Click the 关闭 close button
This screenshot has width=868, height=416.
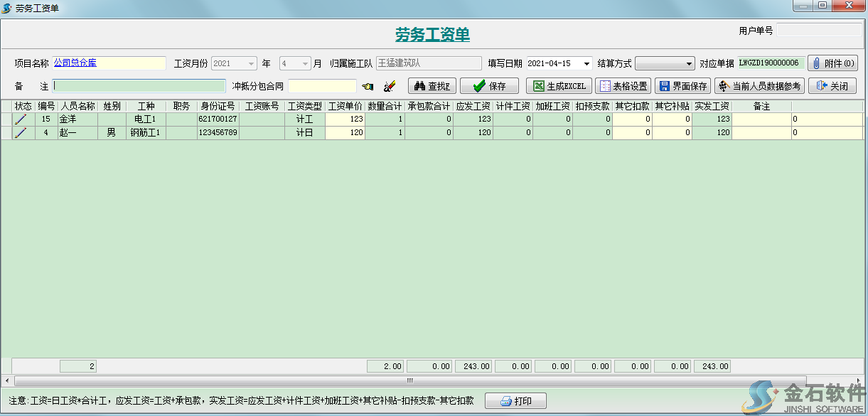click(x=832, y=86)
